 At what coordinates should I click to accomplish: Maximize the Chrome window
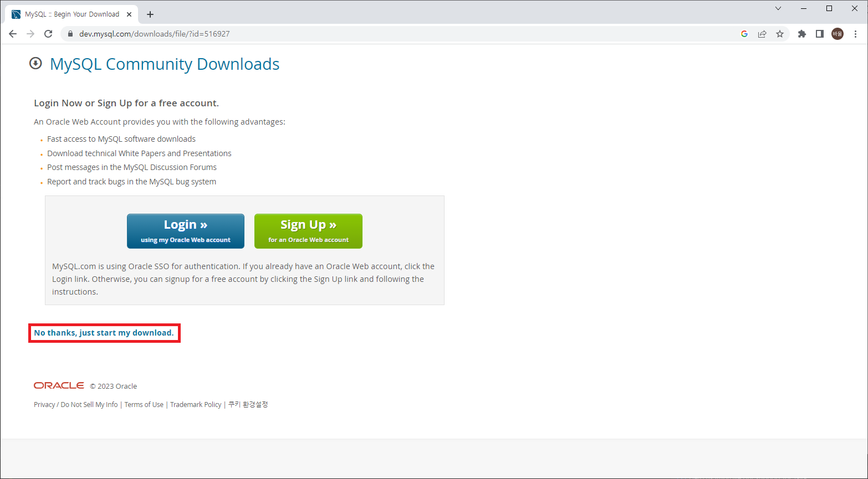pos(829,8)
